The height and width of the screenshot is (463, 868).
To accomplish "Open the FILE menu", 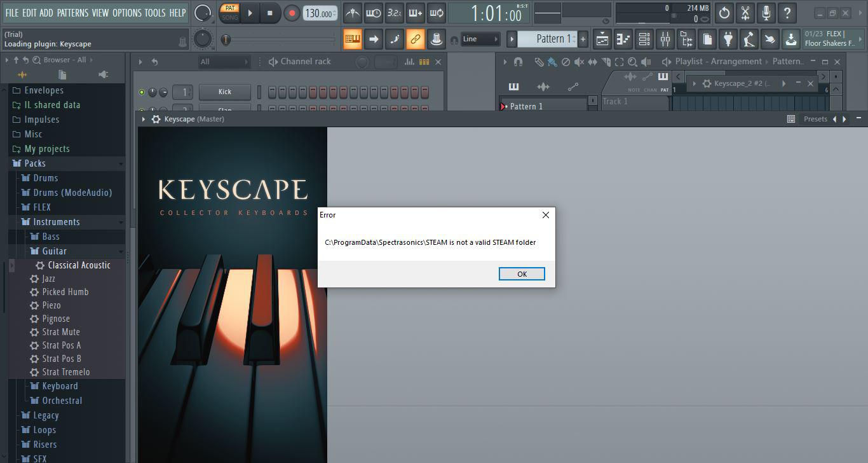I will (x=12, y=13).
